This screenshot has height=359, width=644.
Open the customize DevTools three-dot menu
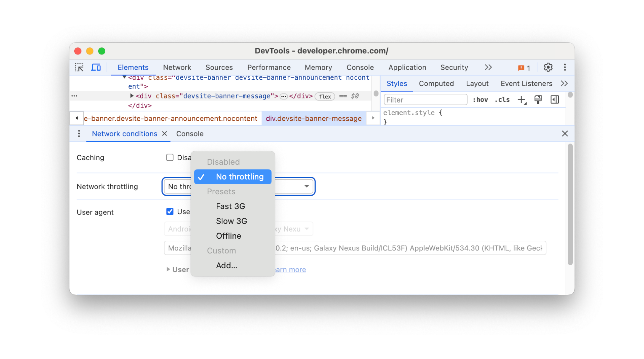pos(565,67)
